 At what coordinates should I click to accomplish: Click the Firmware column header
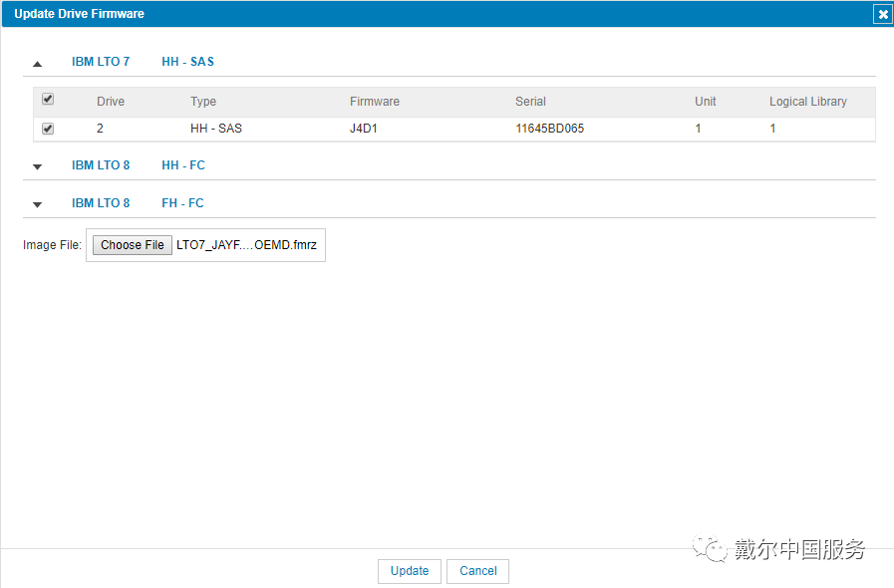point(375,102)
